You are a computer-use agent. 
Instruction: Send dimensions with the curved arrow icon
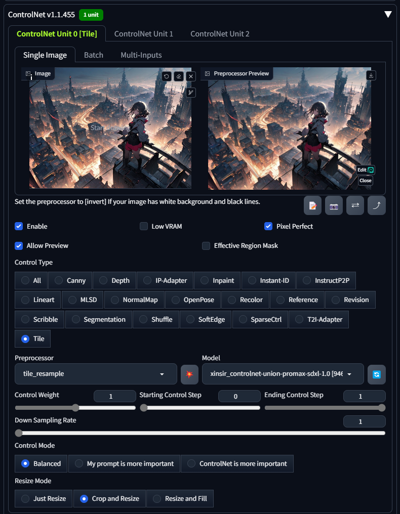pyautogui.click(x=377, y=205)
